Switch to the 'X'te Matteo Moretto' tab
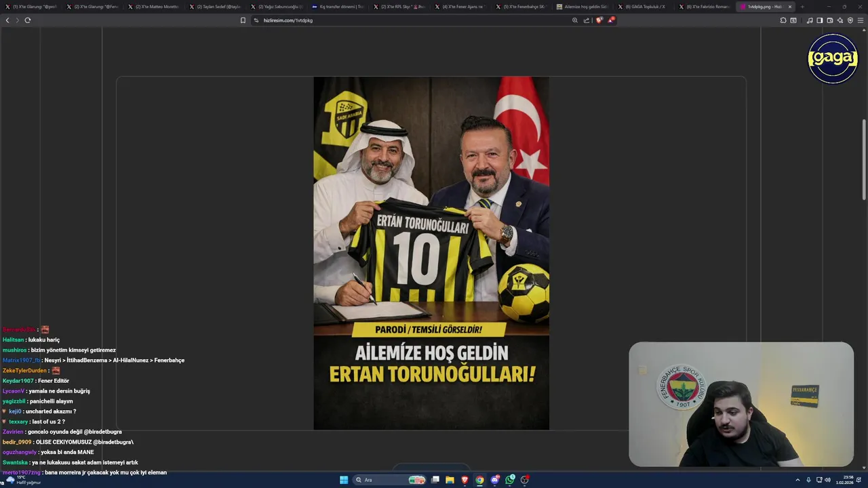This screenshot has height=488, width=868. [x=155, y=7]
